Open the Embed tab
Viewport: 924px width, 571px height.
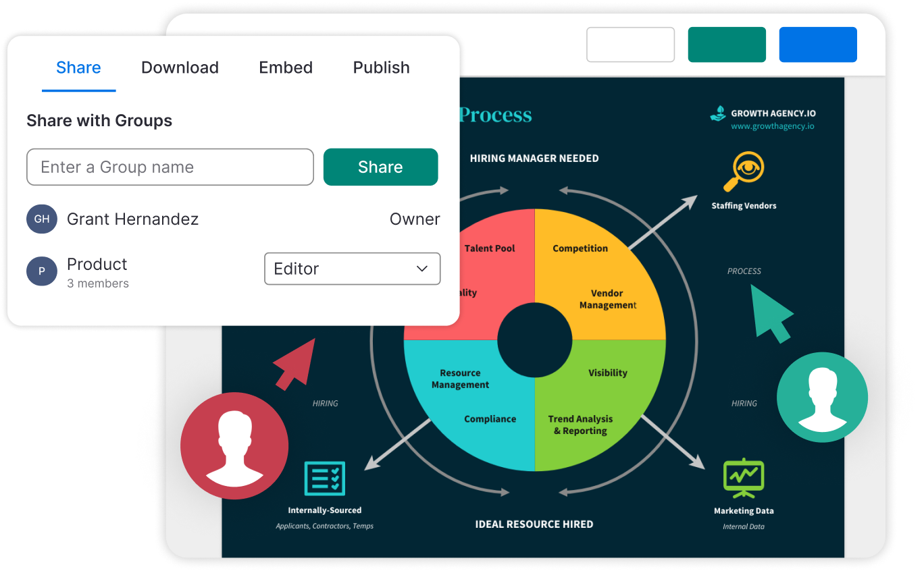click(286, 67)
